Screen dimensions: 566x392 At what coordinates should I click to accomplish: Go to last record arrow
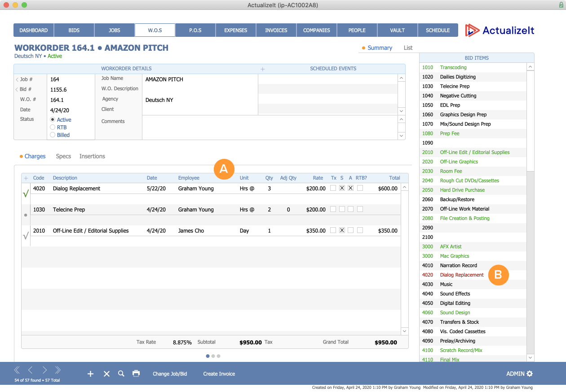click(57, 370)
